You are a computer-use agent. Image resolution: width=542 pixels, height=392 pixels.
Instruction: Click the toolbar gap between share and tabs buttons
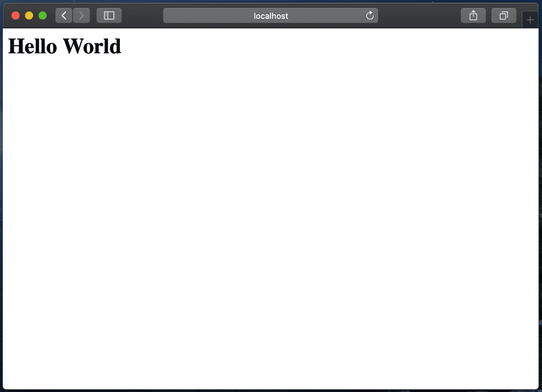(x=489, y=16)
